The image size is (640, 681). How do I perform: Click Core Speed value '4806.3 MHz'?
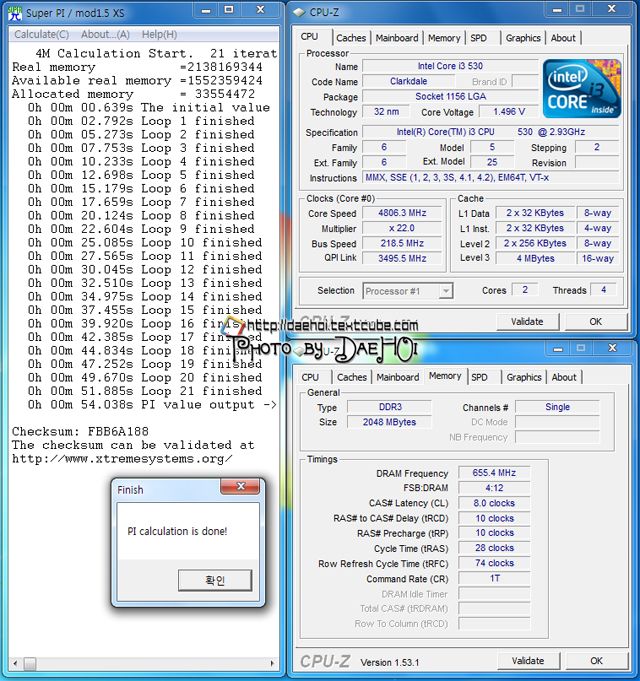point(402,213)
